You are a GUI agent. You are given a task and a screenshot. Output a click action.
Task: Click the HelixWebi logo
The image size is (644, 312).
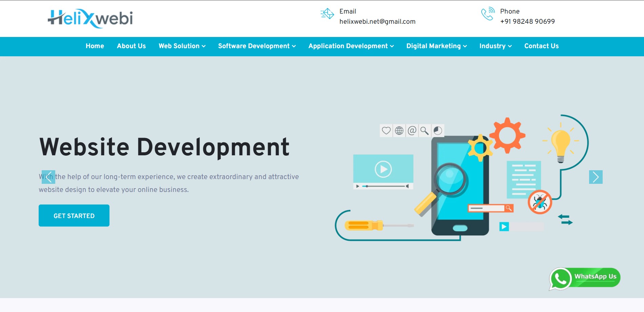click(90, 18)
